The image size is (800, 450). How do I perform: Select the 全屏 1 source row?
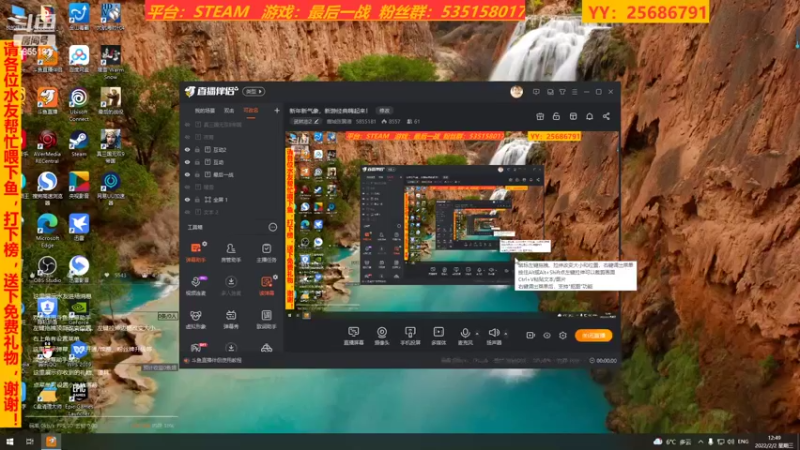click(x=232, y=199)
